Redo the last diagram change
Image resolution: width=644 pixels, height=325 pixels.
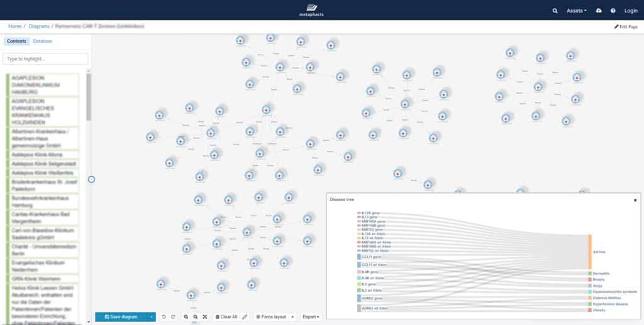click(x=172, y=317)
